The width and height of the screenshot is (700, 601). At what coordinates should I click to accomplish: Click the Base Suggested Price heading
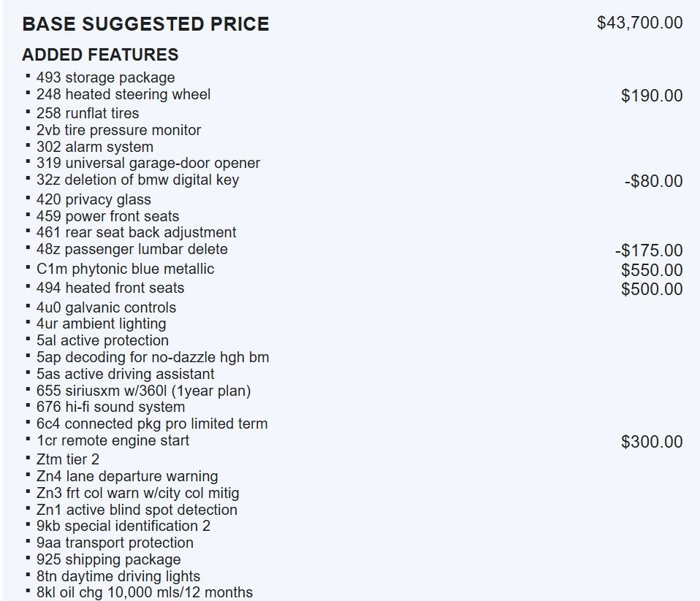tap(145, 24)
